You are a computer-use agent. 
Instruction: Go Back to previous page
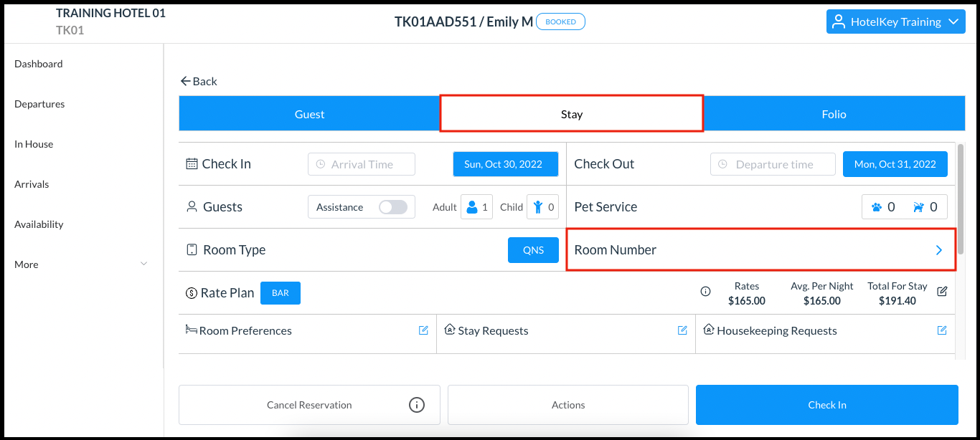199,82
